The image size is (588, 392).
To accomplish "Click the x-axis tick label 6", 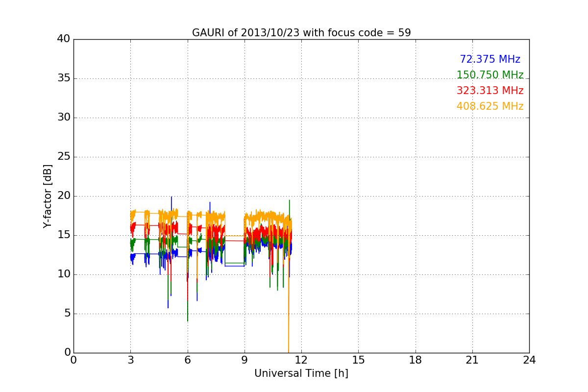I will tap(188, 360).
